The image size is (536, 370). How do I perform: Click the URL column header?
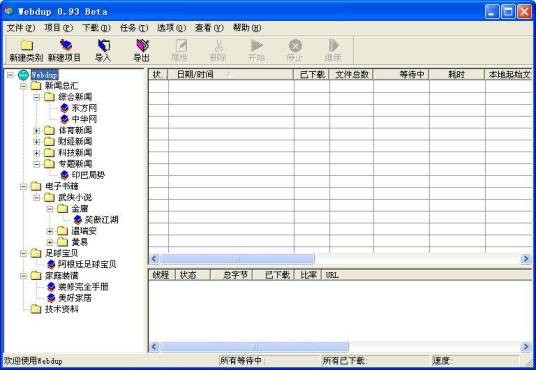pos(427,275)
